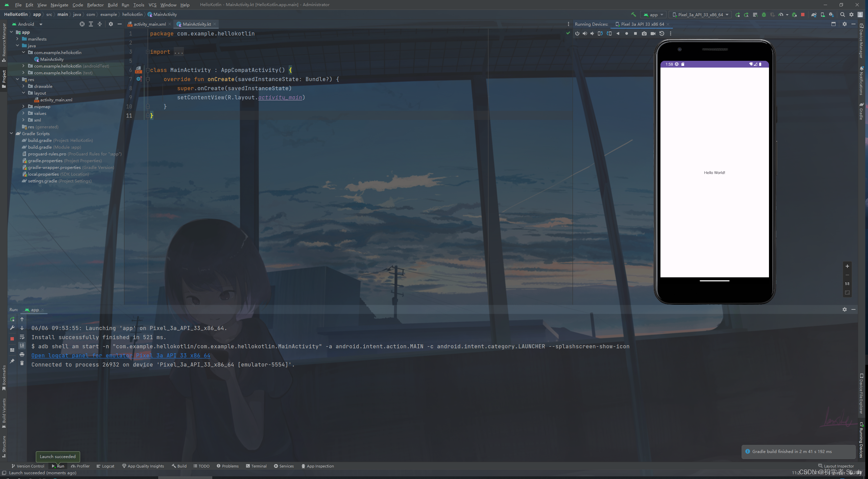Image resolution: width=868 pixels, height=479 pixels.
Task: Click Clear All trash icon in Run panel
Action: click(22, 363)
